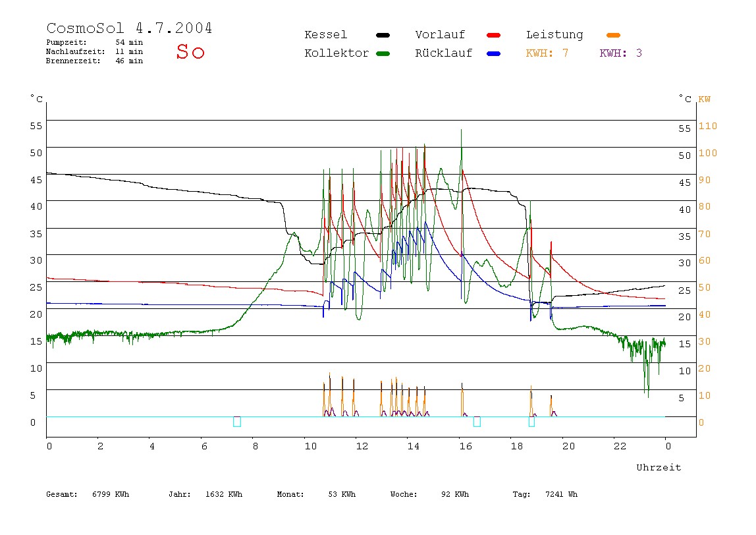Click the "Jahr:" footer label

180,494
